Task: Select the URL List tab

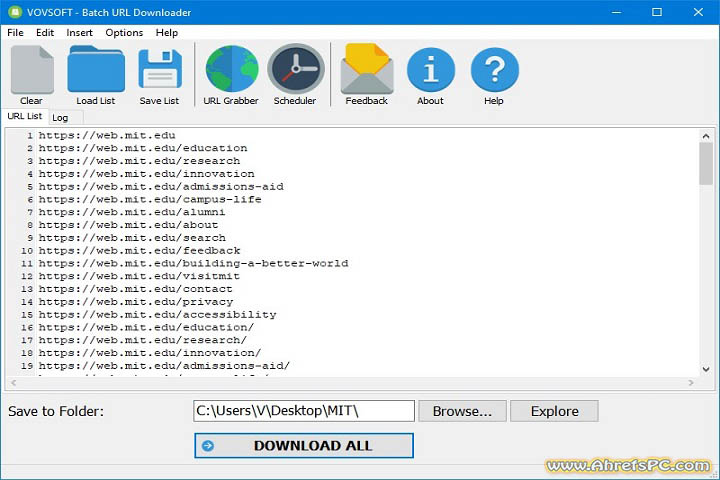Action: 24,116
